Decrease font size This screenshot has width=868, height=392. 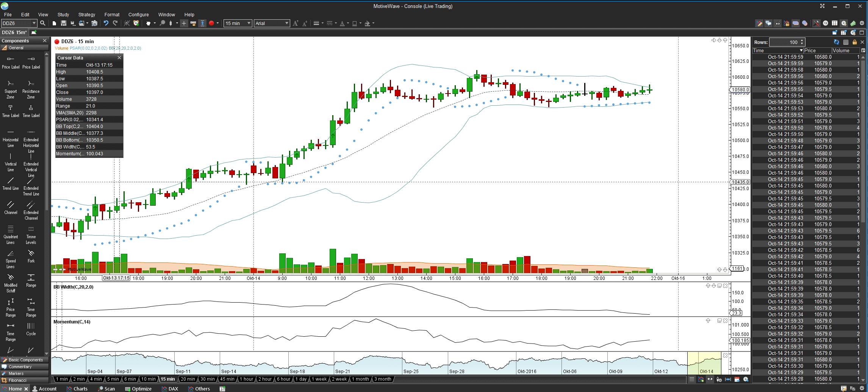point(305,23)
